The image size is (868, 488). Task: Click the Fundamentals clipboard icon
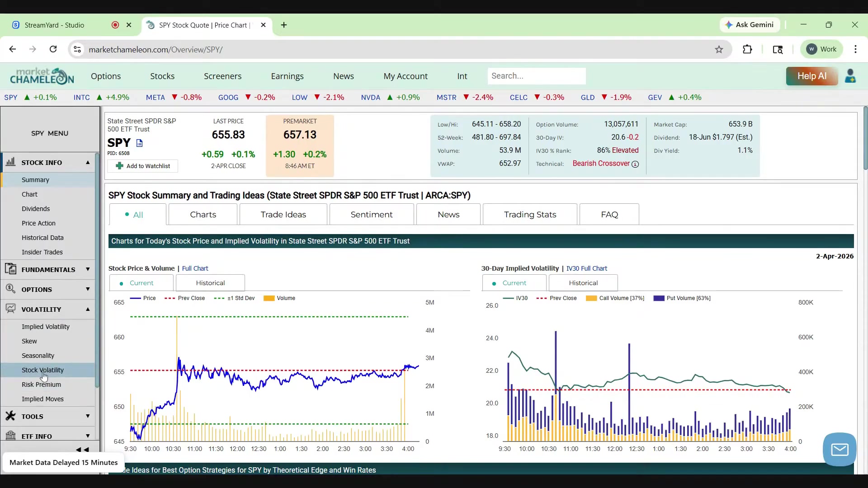point(10,269)
